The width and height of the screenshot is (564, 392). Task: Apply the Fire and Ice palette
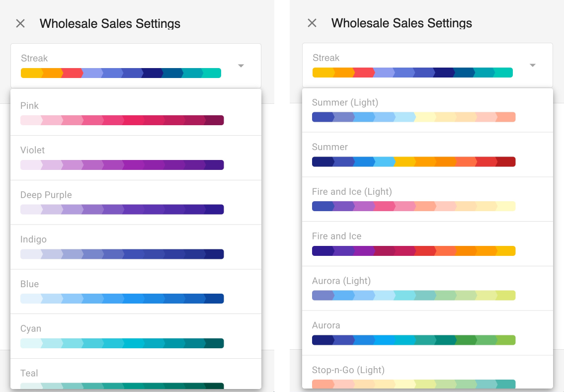414,244
